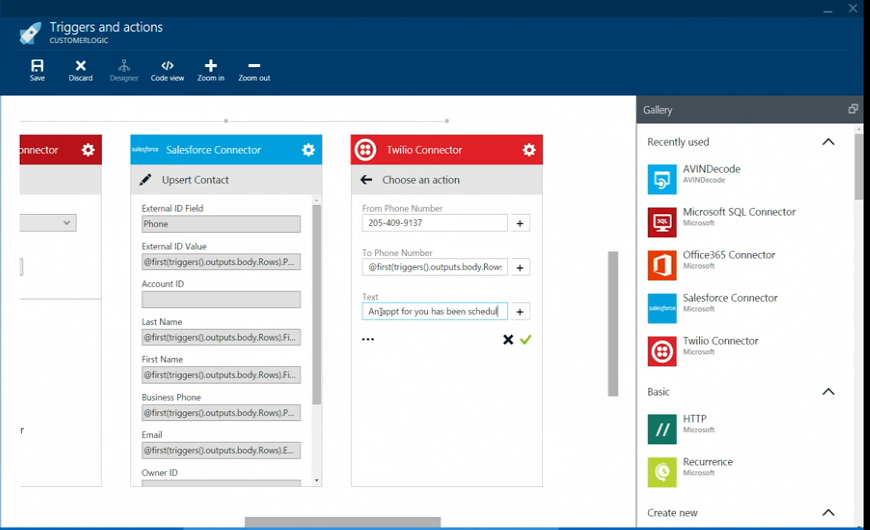This screenshot has height=530, width=870.
Task: Click the three dots more options
Action: [x=368, y=340]
